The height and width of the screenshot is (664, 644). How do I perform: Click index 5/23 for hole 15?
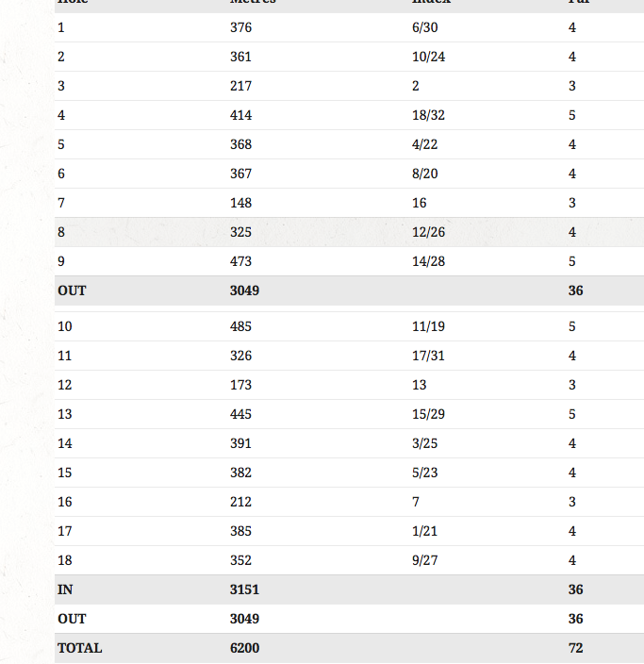[x=424, y=473]
